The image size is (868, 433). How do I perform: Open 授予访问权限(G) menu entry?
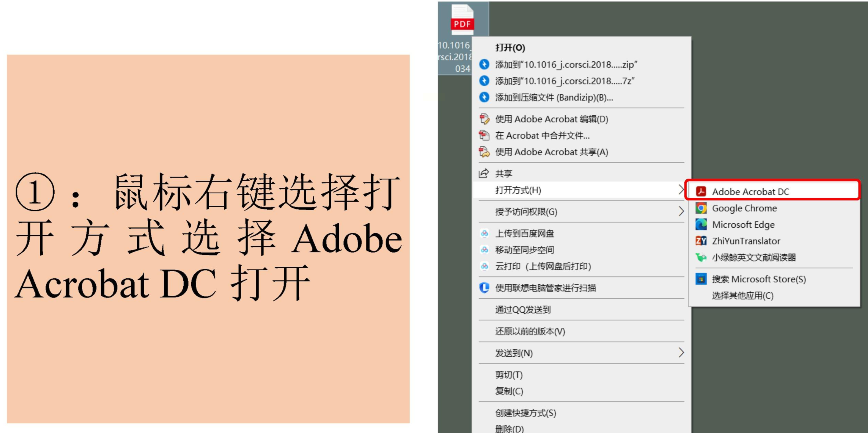(582, 211)
